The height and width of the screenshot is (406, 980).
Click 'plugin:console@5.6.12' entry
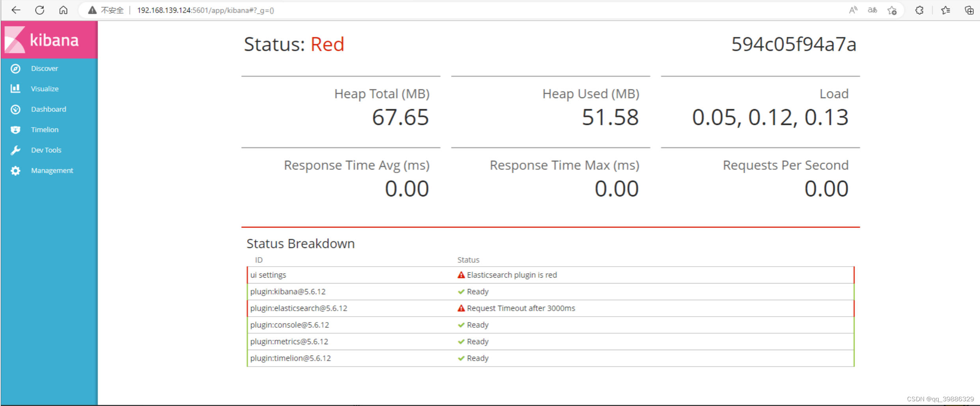pos(289,325)
